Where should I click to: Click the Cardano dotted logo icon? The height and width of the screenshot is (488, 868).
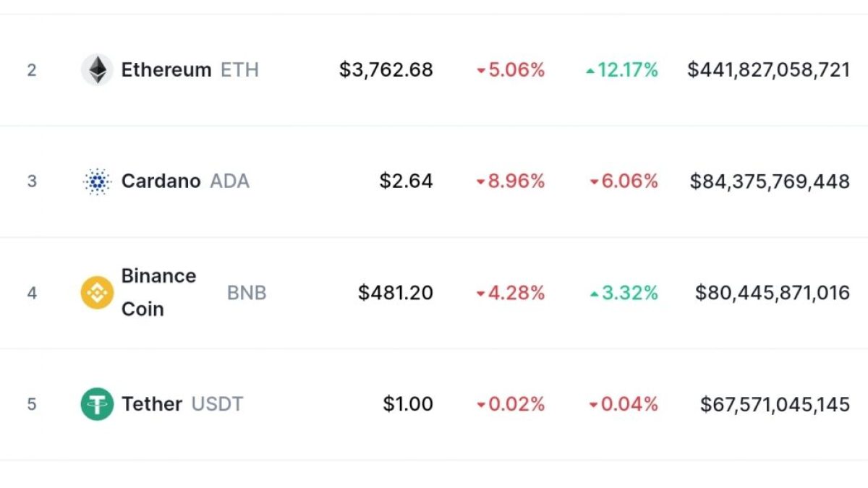[x=97, y=181]
